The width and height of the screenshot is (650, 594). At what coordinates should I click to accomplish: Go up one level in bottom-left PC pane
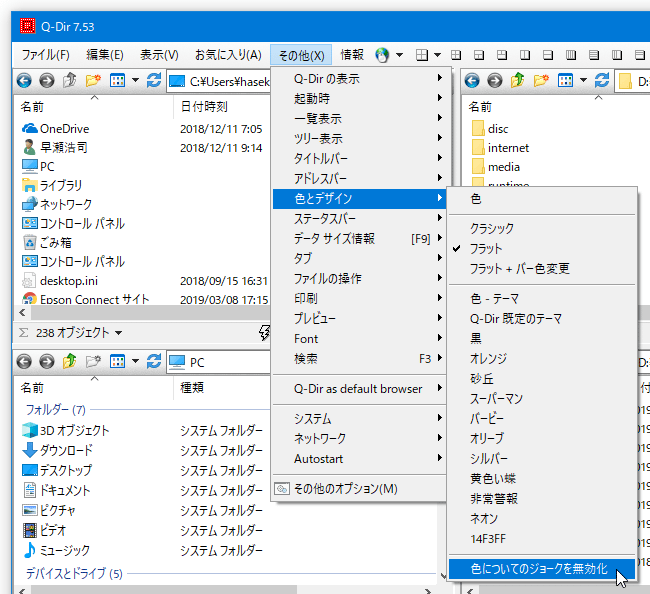pos(70,362)
